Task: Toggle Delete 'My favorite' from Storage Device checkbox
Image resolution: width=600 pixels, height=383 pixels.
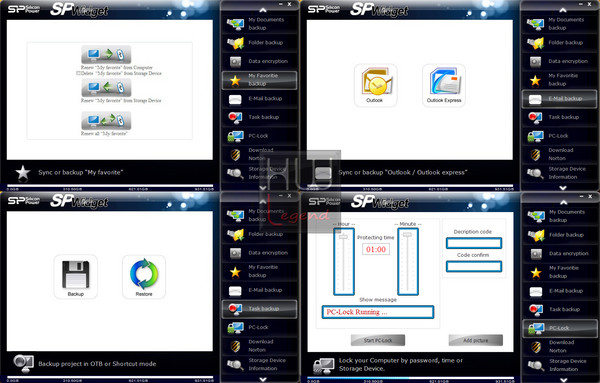Action: point(78,73)
